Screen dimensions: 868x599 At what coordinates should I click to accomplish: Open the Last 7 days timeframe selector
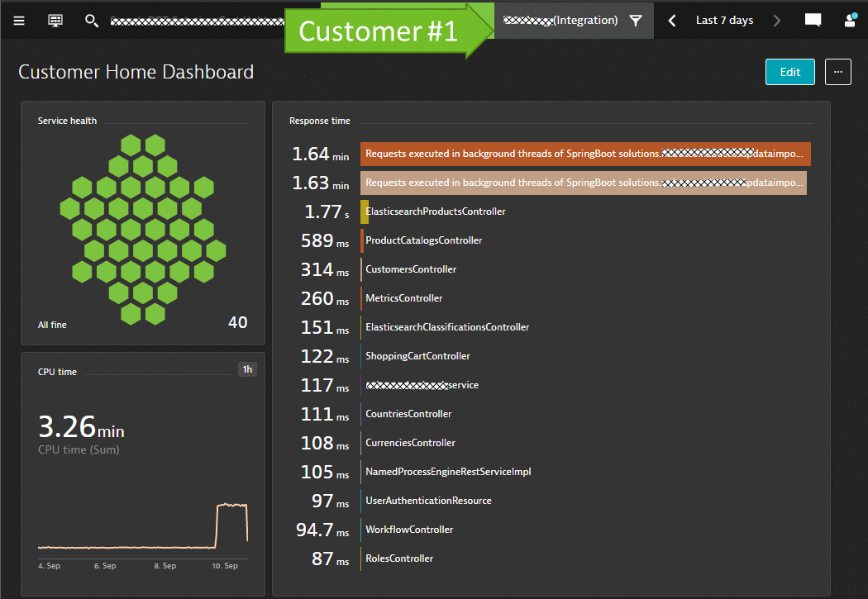click(x=724, y=20)
